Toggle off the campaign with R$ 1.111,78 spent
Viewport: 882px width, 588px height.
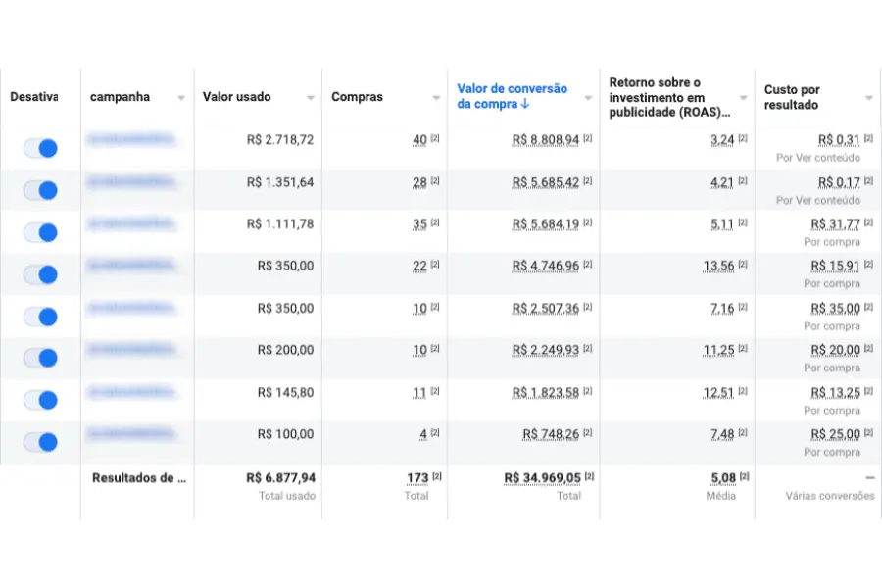(41, 232)
